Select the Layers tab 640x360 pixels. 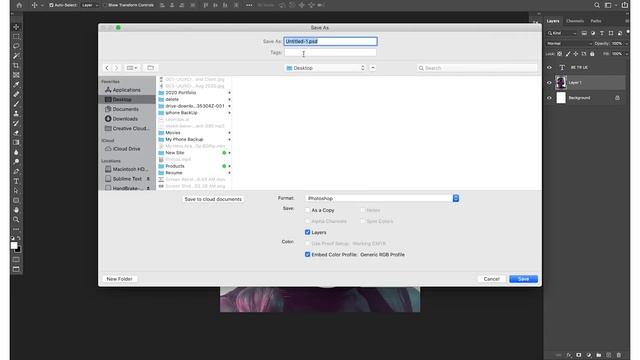[x=553, y=21]
